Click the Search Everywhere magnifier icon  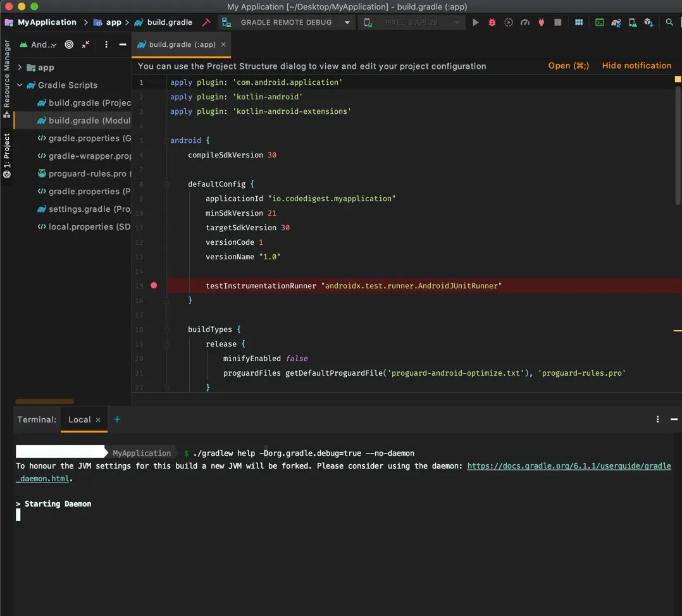click(669, 22)
